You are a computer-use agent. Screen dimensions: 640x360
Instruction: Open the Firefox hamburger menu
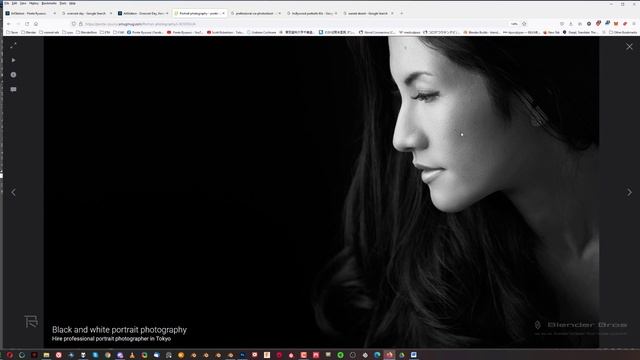tap(634, 24)
